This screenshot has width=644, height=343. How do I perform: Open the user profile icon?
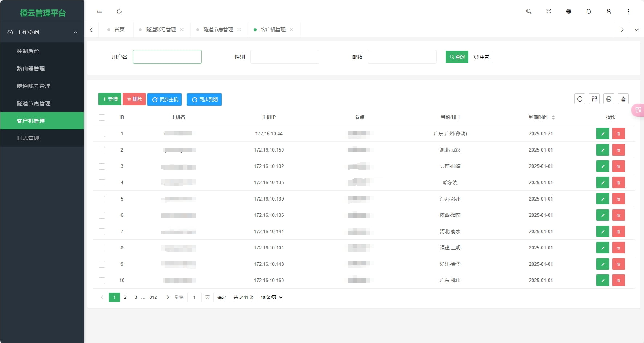tap(608, 11)
